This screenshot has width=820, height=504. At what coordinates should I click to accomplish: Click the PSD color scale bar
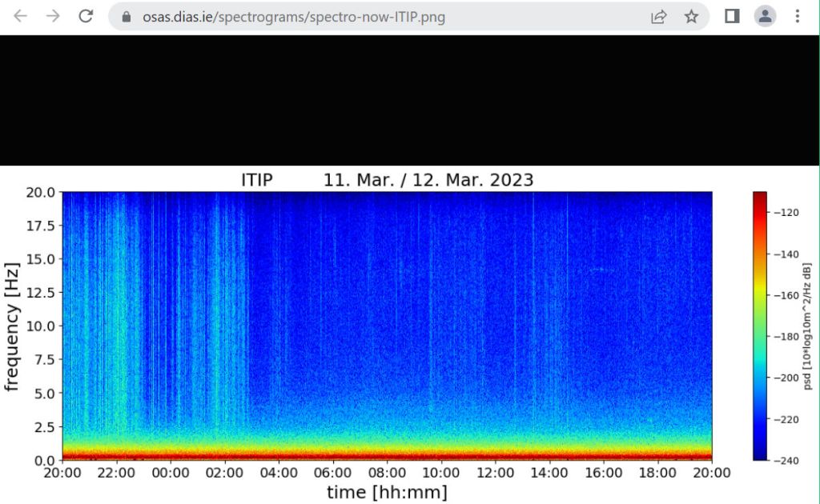(759, 326)
